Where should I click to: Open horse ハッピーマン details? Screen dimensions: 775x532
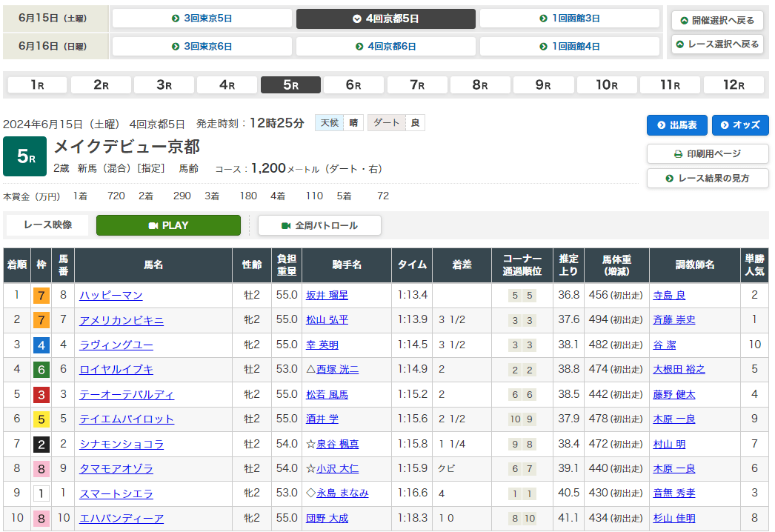(111, 295)
